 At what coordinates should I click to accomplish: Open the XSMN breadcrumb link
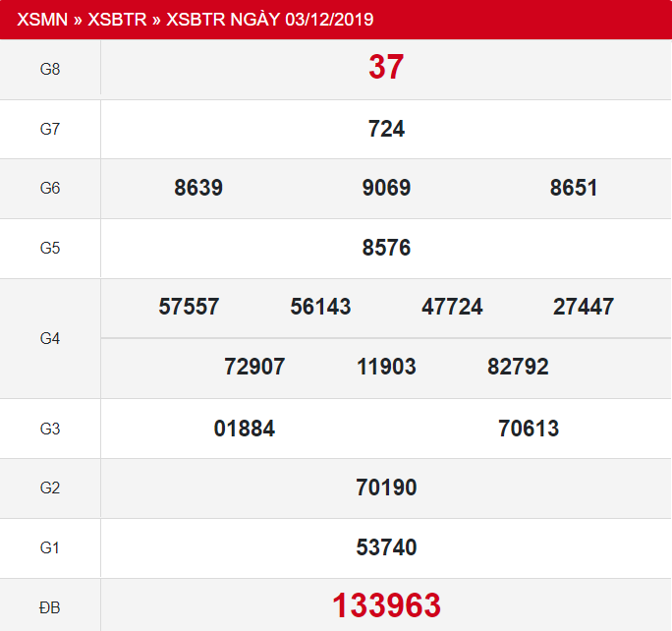tap(44, 20)
